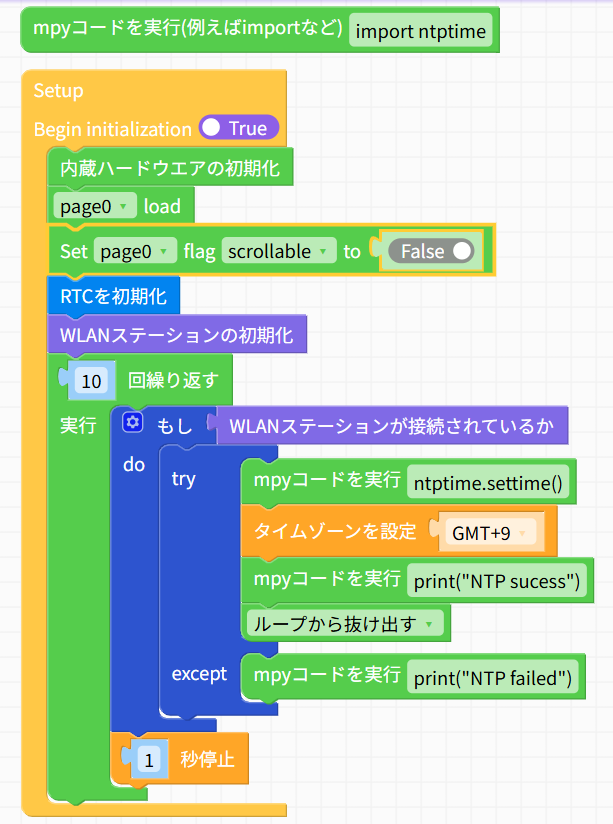Screen dimensions: 613x824
Task: Open the ループから抜け出す dropdown
Action: coord(345,624)
